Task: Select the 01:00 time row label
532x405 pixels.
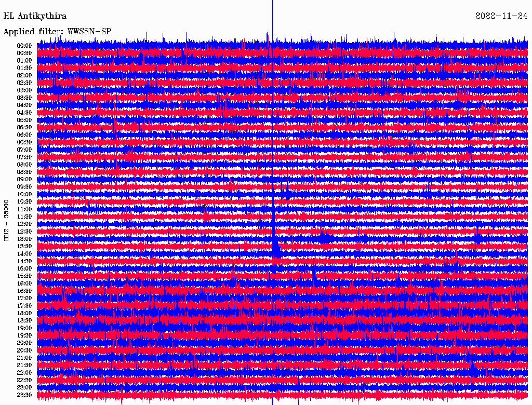Action: (x=24, y=61)
